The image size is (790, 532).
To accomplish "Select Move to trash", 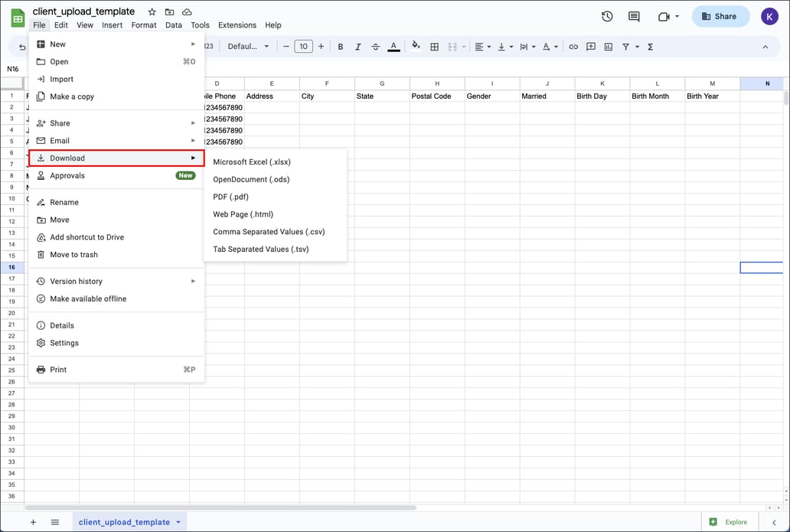I will click(116, 254).
